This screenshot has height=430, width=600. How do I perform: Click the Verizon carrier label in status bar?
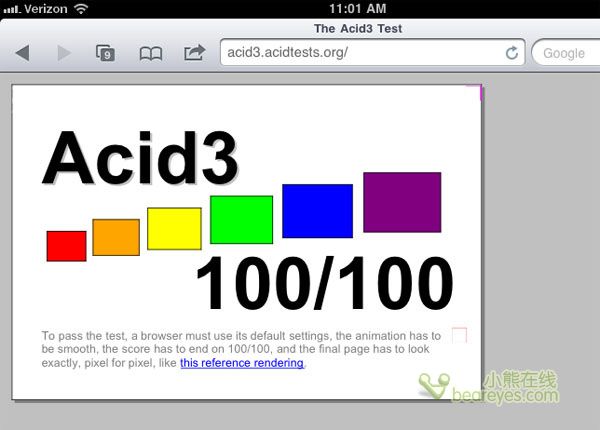pos(46,8)
